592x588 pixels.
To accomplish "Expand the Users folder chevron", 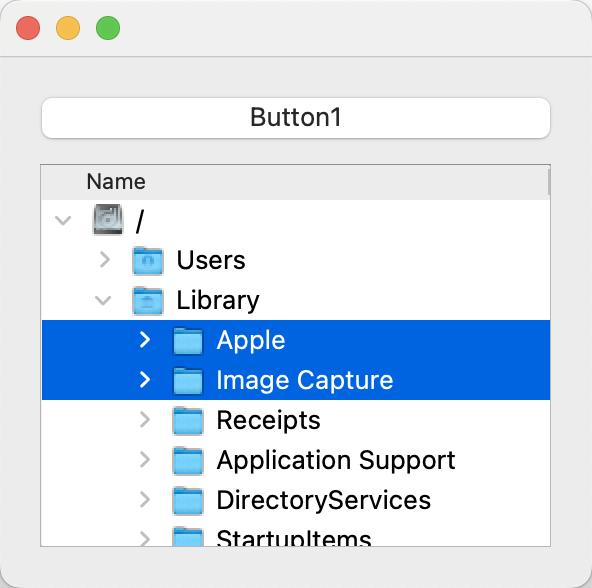I will (105, 260).
